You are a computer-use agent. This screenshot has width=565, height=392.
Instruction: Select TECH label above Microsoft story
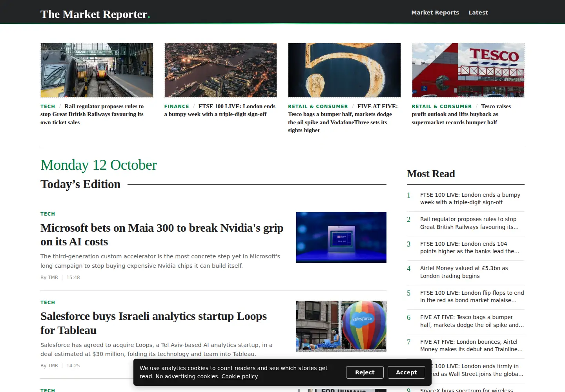48,214
